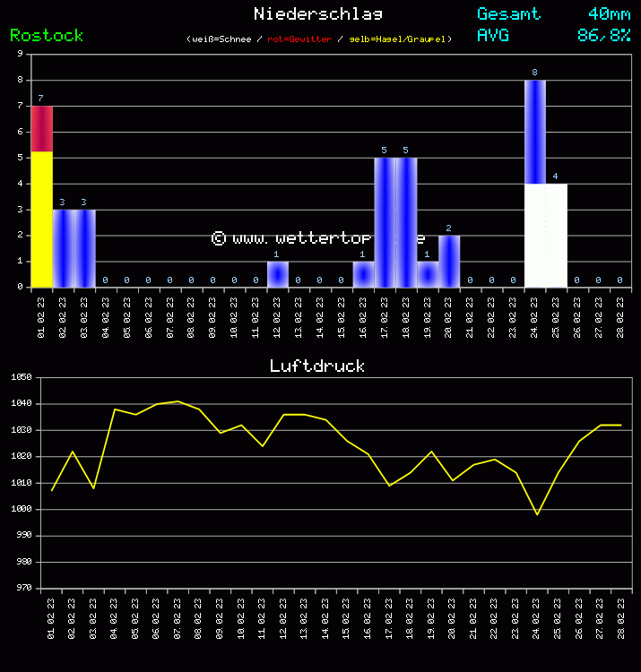The height and width of the screenshot is (672, 641).
Task: Click the 86,8% average value
Action: [x=603, y=36]
